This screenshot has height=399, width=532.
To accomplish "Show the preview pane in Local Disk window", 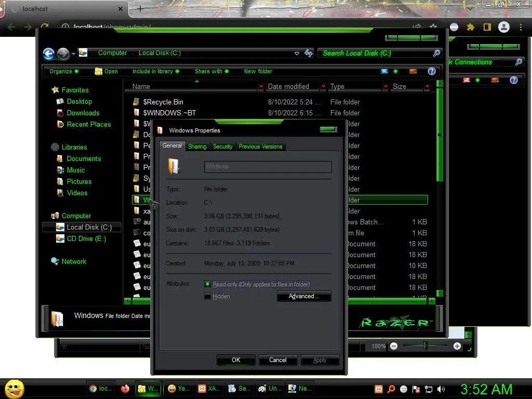I will [413, 71].
